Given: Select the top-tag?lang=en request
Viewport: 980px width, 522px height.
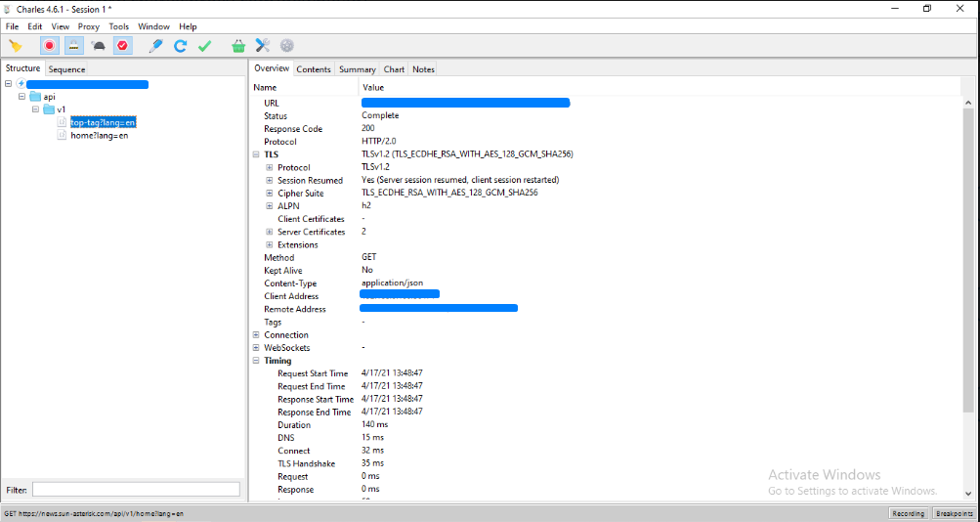Looking at the screenshot, I should (104, 122).
